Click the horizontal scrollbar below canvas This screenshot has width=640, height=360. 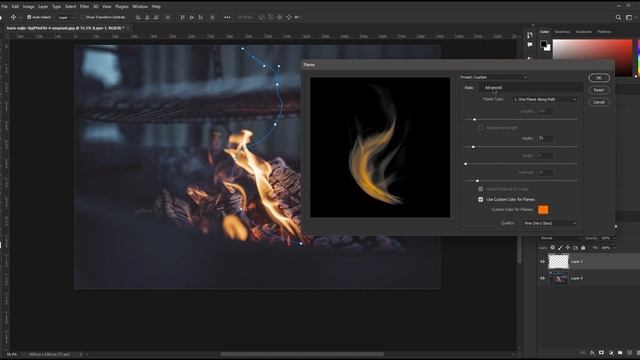302,354
